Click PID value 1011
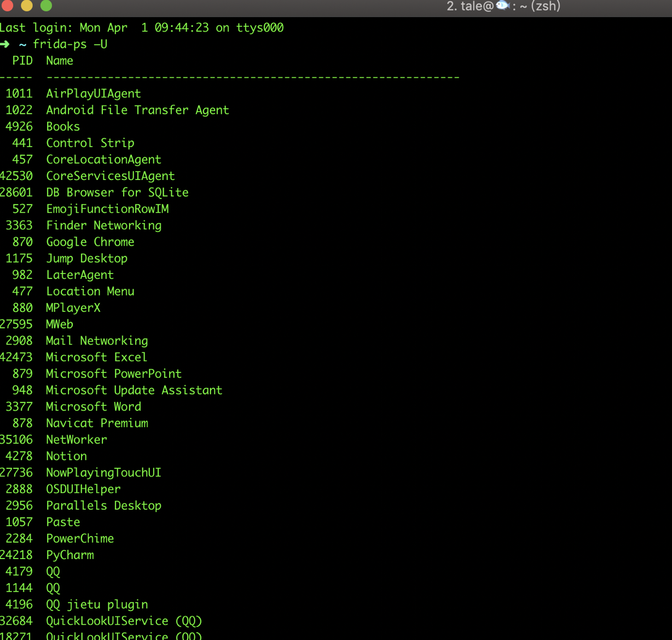 coord(19,94)
